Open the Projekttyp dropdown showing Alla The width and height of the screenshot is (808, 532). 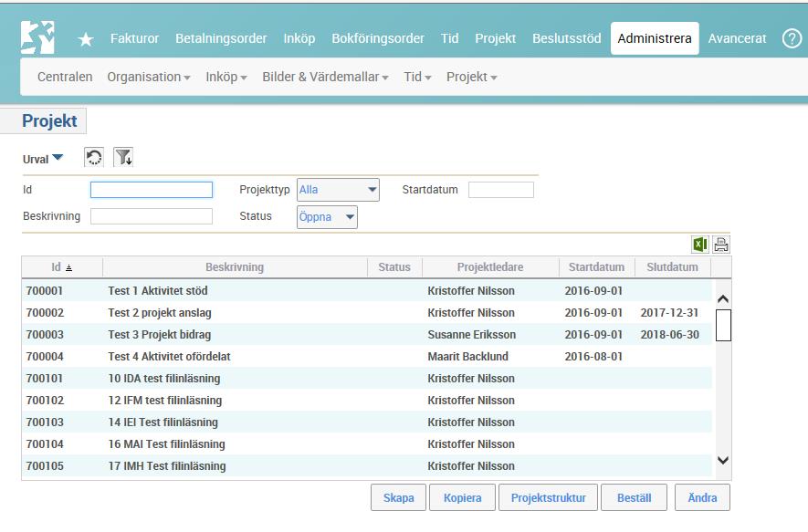coord(338,190)
